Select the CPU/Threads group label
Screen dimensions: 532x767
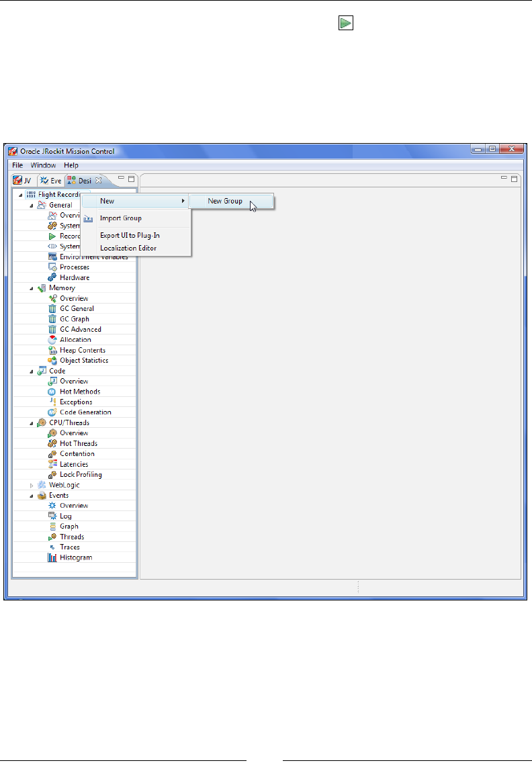(69, 423)
